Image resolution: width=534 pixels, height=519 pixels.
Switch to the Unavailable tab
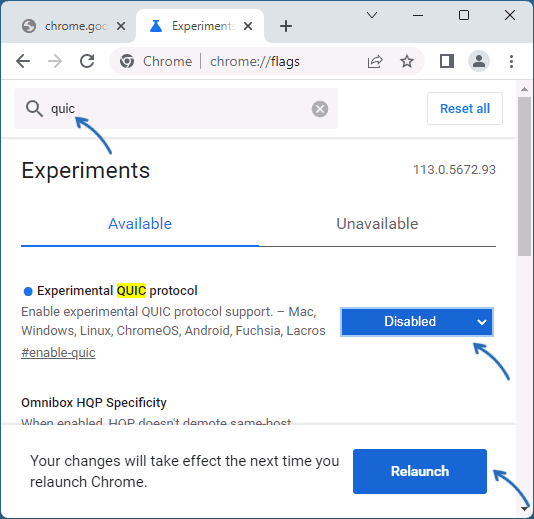377,224
